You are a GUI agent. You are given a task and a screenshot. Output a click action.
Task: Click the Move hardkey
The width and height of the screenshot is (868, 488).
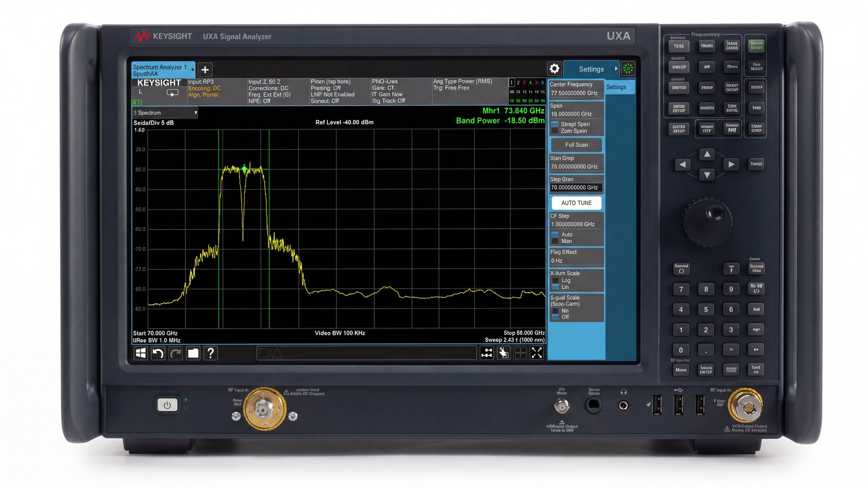681,370
